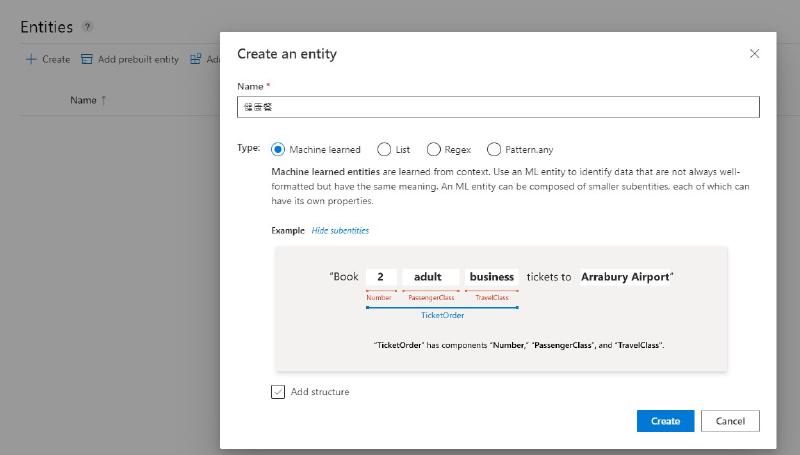Click the Name column header

83,100
